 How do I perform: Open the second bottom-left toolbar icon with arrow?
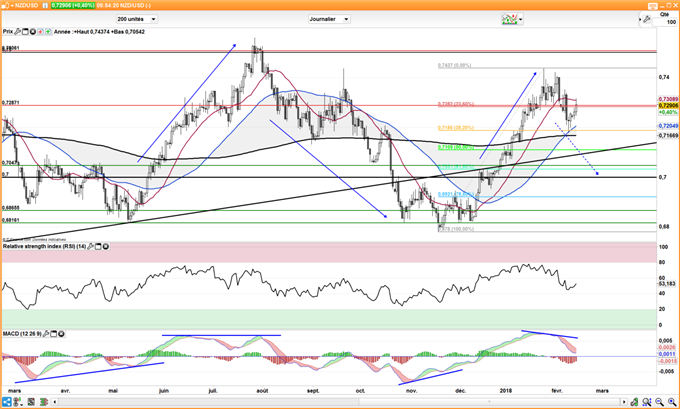pyautogui.click(x=20, y=402)
